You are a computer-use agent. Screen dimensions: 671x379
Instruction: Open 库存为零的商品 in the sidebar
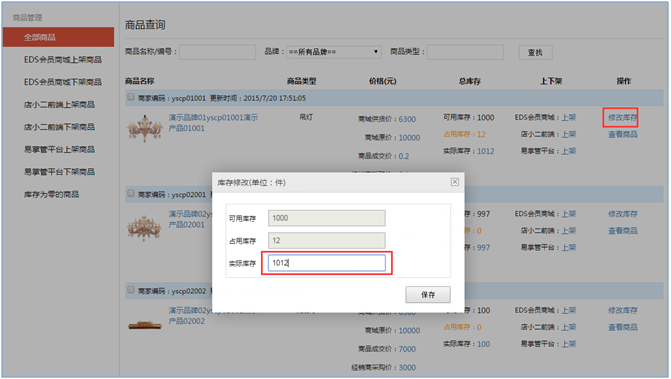coord(51,194)
